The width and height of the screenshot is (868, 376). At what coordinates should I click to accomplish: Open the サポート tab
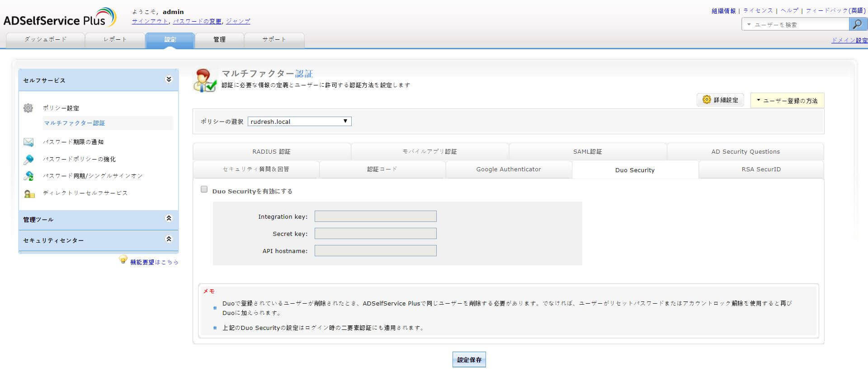pyautogui.click(x=274, y=40)
